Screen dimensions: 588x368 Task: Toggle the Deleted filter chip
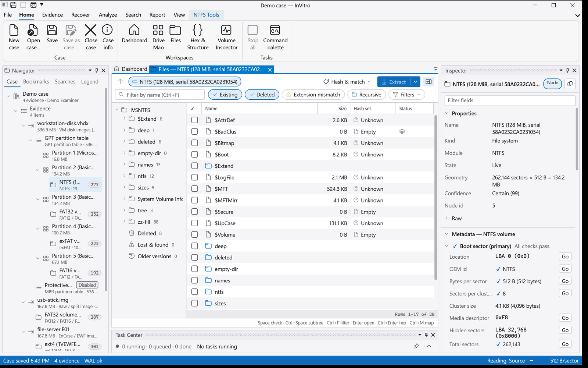click(262, 95)
